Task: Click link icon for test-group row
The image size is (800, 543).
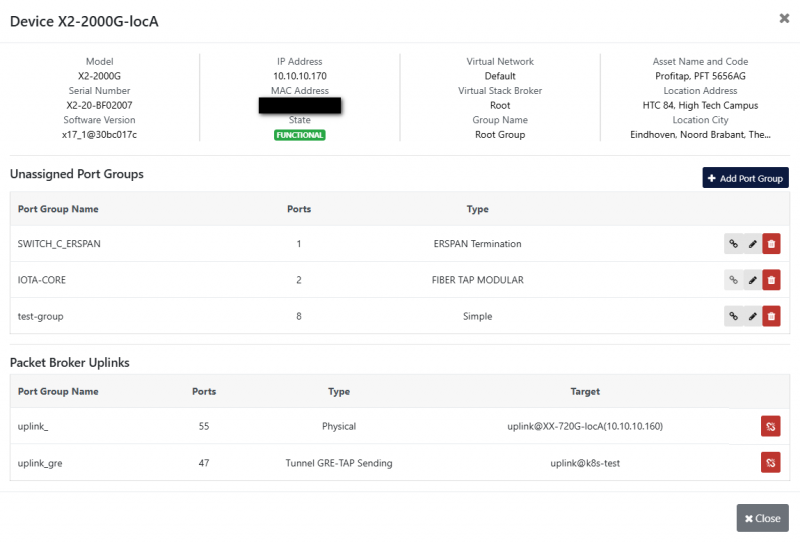Action: pos(733,316)
